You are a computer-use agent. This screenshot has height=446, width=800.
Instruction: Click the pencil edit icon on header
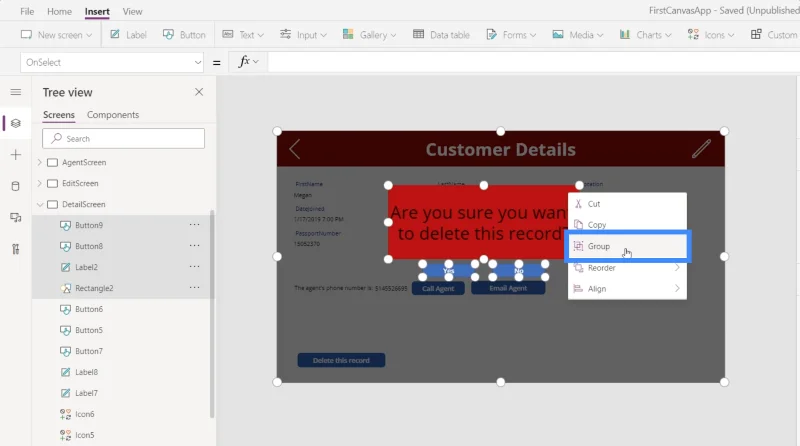(702, 148)
